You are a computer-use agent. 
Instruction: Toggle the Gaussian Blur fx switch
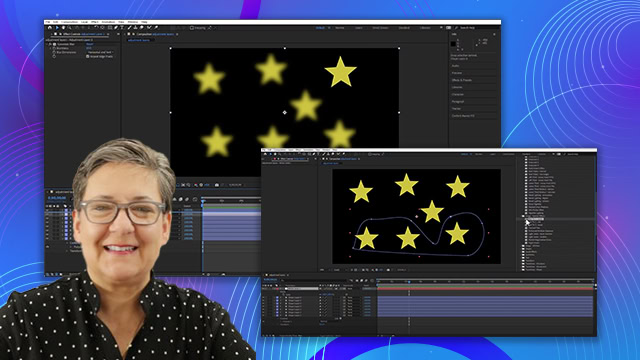51,44
